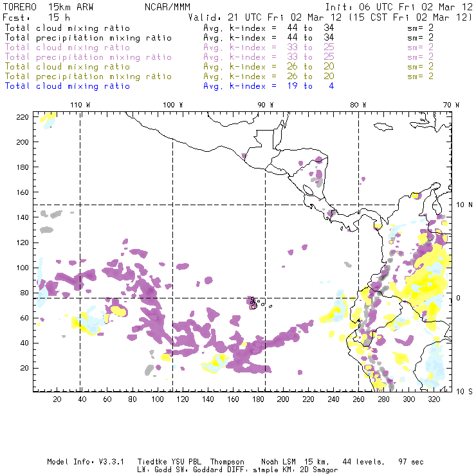The image size is (476, 476).
Task: Click the 200 tick on the bottom axis
Action: click(x=283, y=400)
